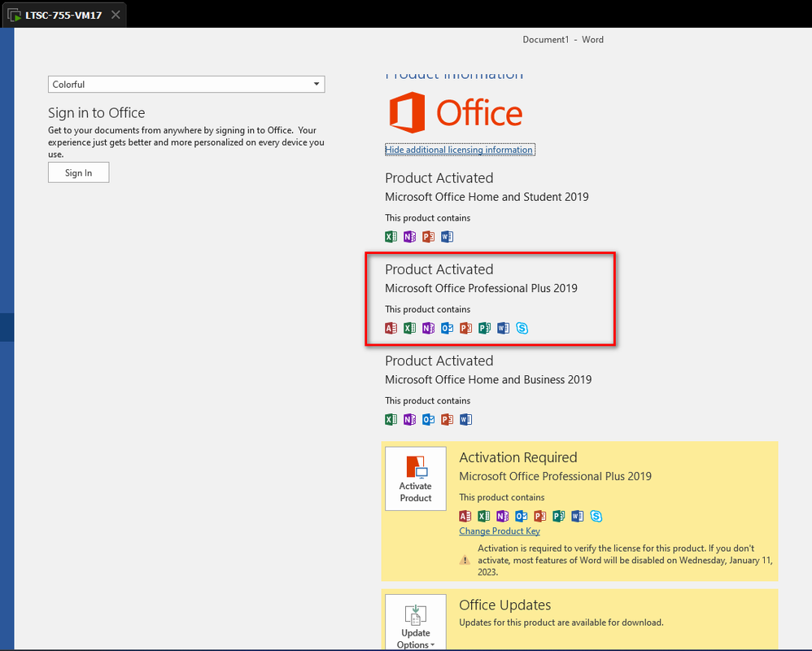The width and height of the screenshot is (812, 651).
Task: Click PowerPoint icon under Home and Business 2019
Action: tap(447, 420)
